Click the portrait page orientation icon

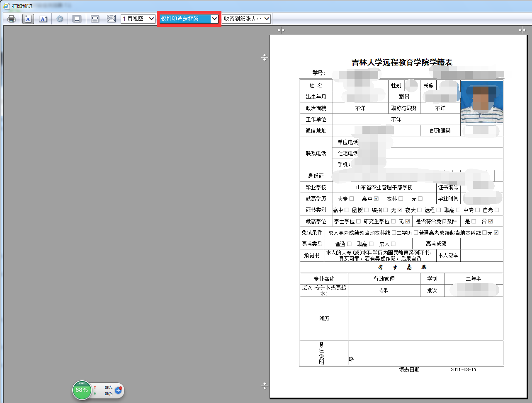[x=77, y=18]
